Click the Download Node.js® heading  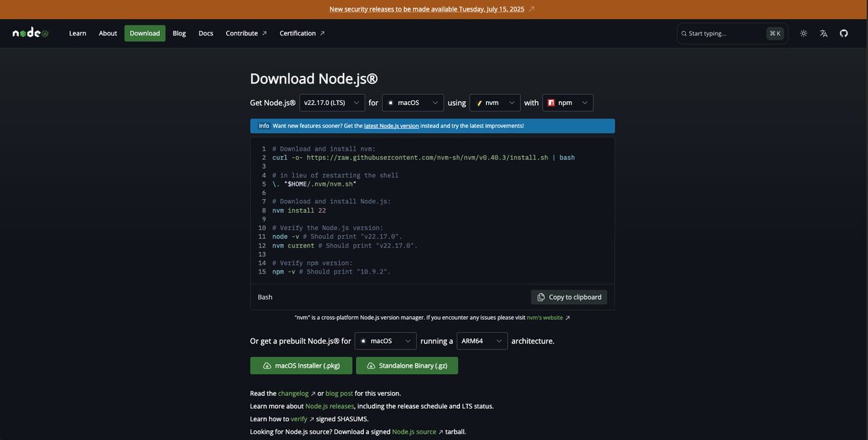(314, 79)
